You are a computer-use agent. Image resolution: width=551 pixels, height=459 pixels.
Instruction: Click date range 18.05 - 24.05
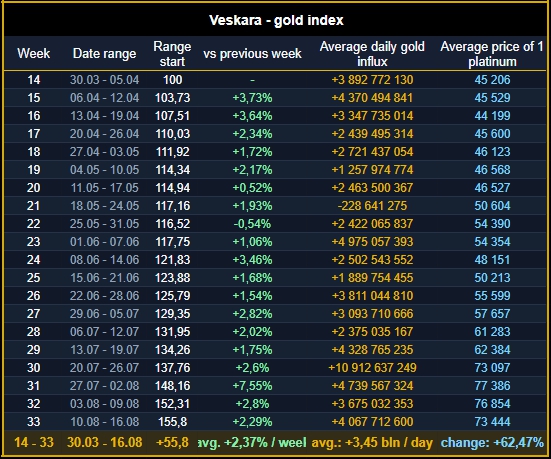(x=104, y=206)
